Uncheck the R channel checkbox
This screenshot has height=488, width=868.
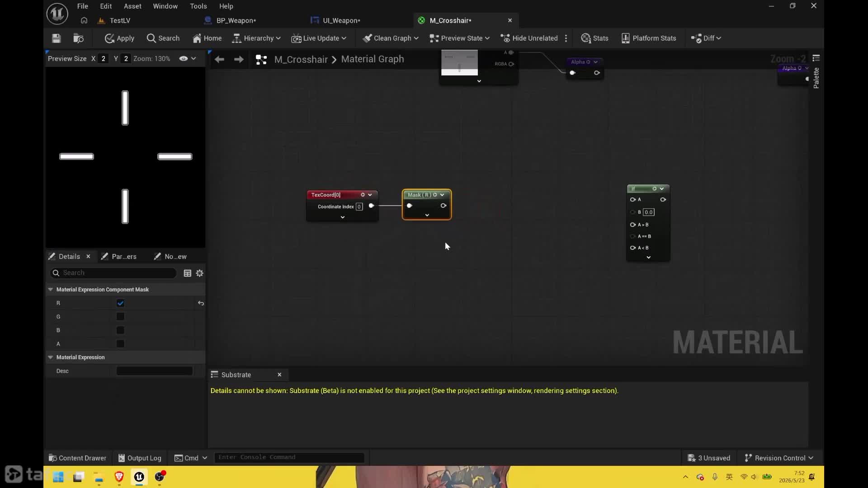tap(120, 303)
